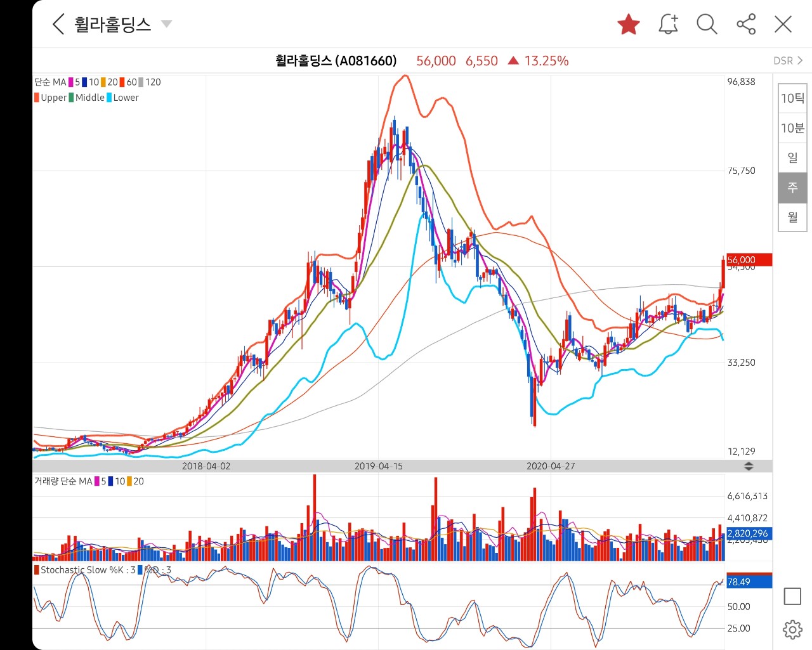Click the Upper band legend label
The image size is (812, 650).
[53, 98]
